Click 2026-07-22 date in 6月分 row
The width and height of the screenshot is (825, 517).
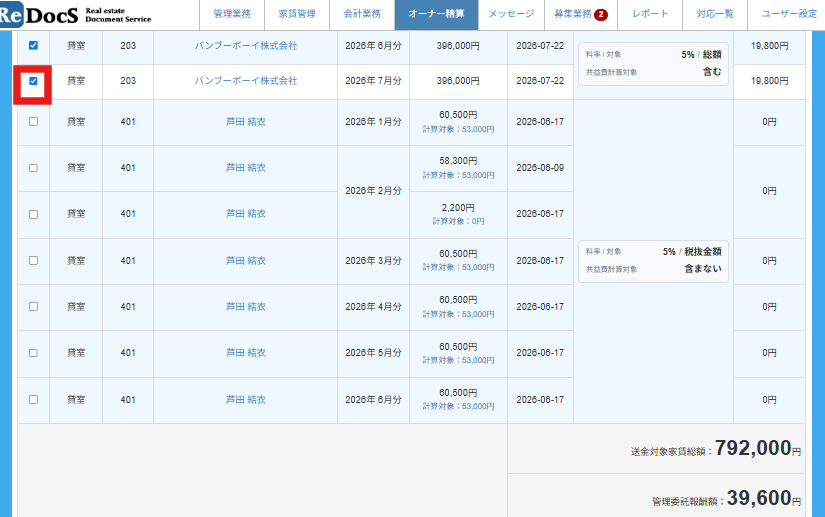tap(540, 46)
